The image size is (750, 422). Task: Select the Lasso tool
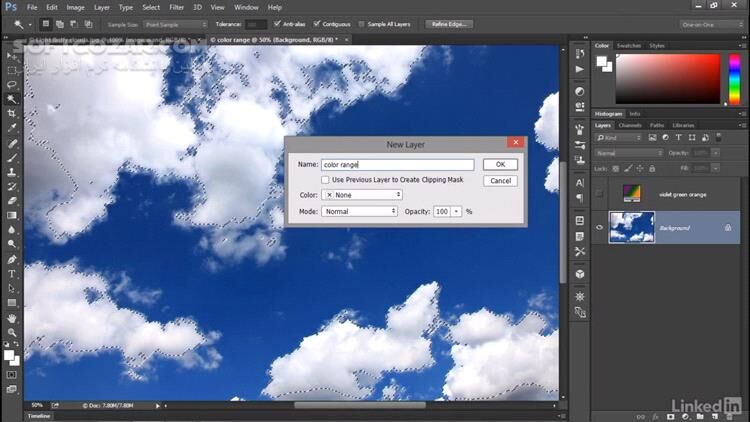[12, 84]
